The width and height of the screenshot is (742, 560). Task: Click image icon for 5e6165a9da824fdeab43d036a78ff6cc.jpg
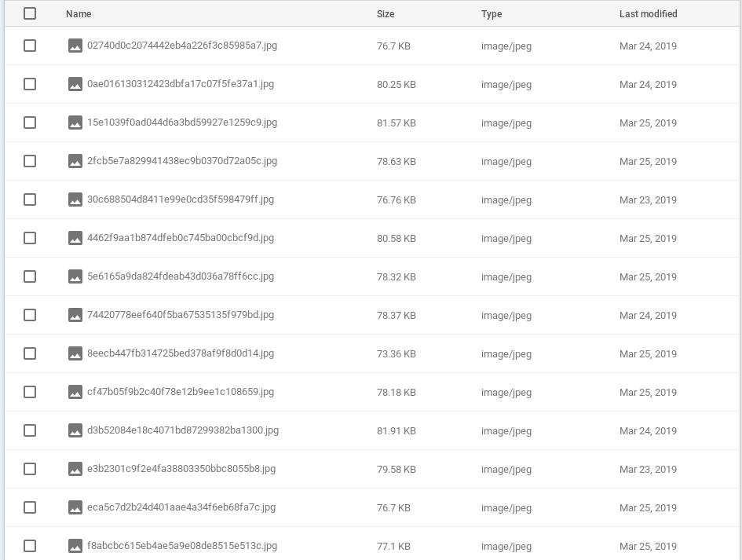coord(75,276)
